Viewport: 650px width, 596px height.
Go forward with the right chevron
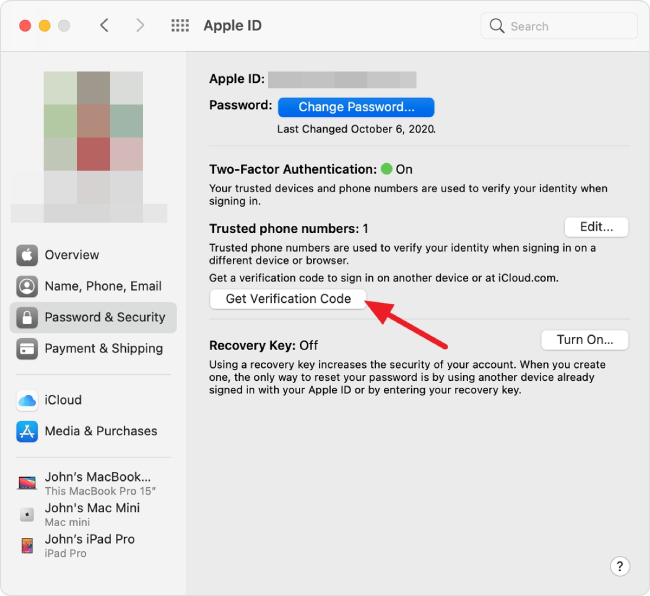[x=139, y=26]
